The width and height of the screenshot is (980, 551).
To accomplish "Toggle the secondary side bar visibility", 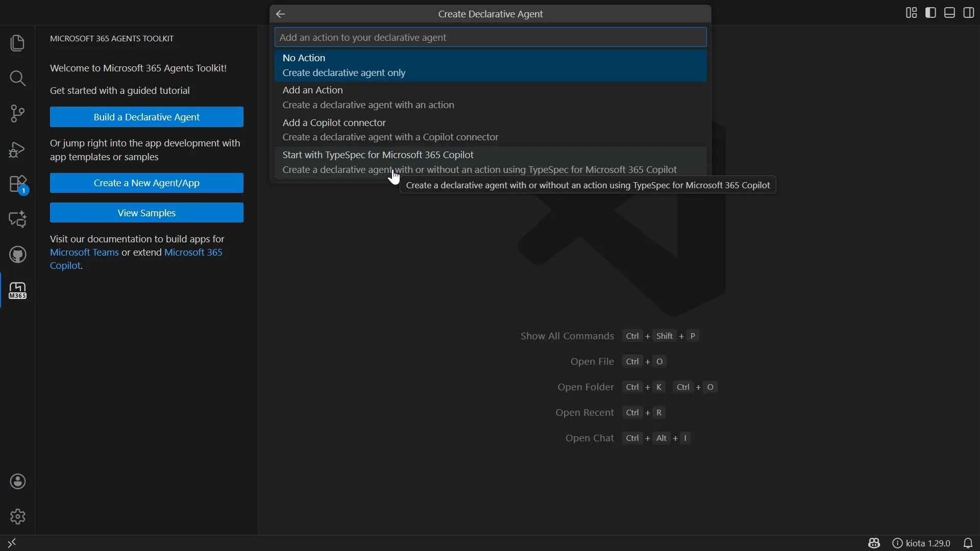I will (968, 13).
